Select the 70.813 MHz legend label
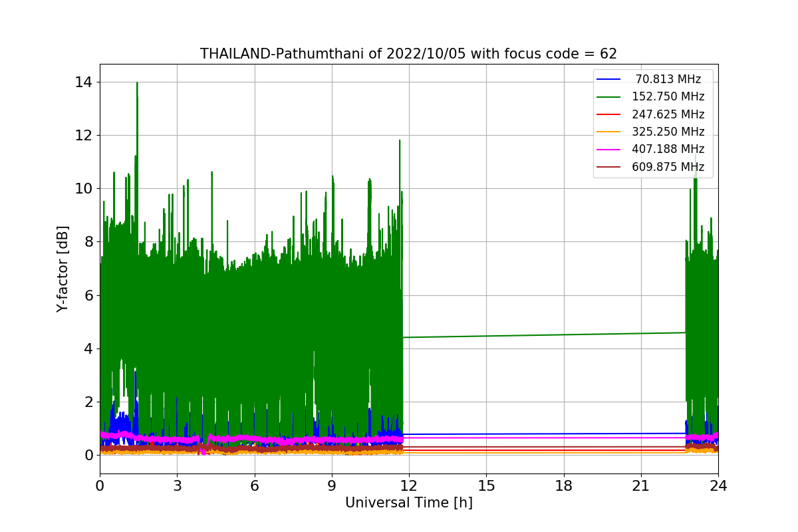This screenshot has height=532, width=798. [x=668, y=79]
